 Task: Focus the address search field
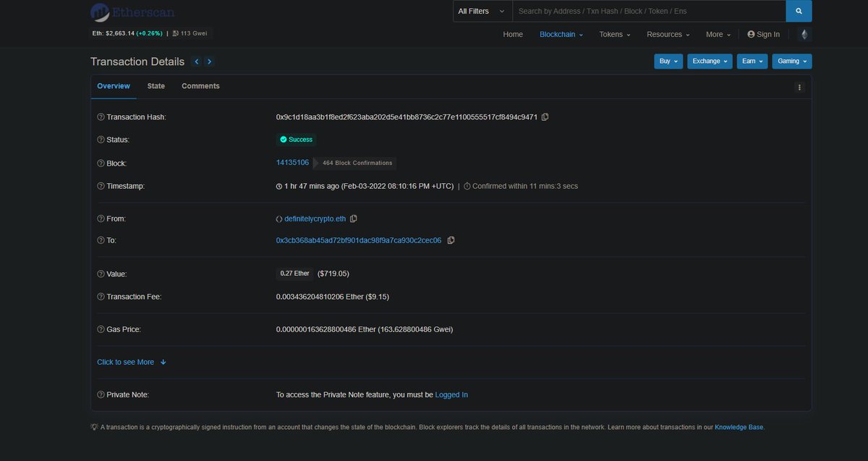coord(649,11)
